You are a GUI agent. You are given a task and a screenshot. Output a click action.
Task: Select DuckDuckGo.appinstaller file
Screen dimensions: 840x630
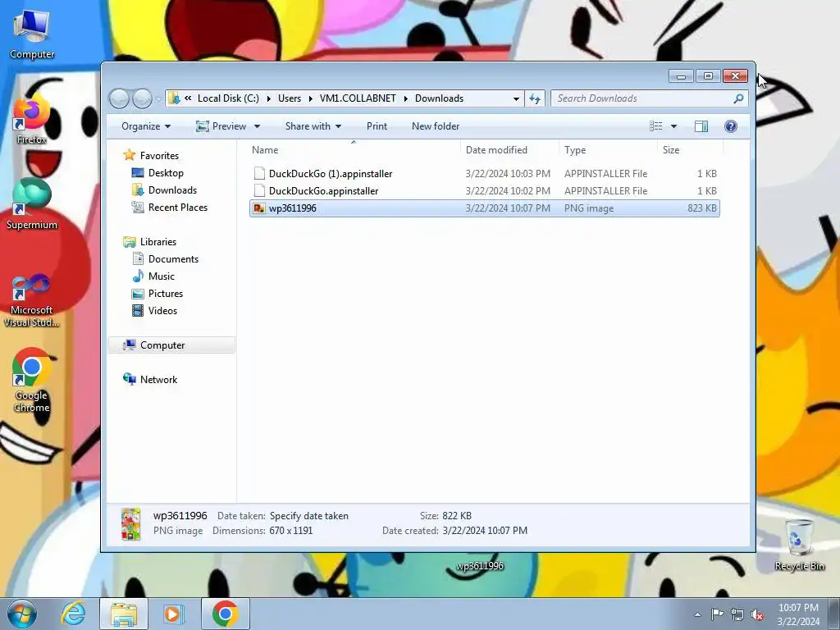tap(485, 190)
